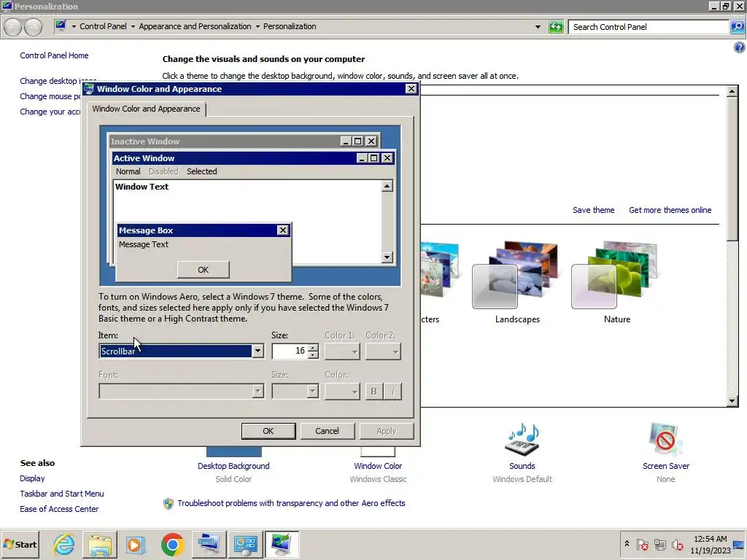Click the item Size field showing 16

290,351
